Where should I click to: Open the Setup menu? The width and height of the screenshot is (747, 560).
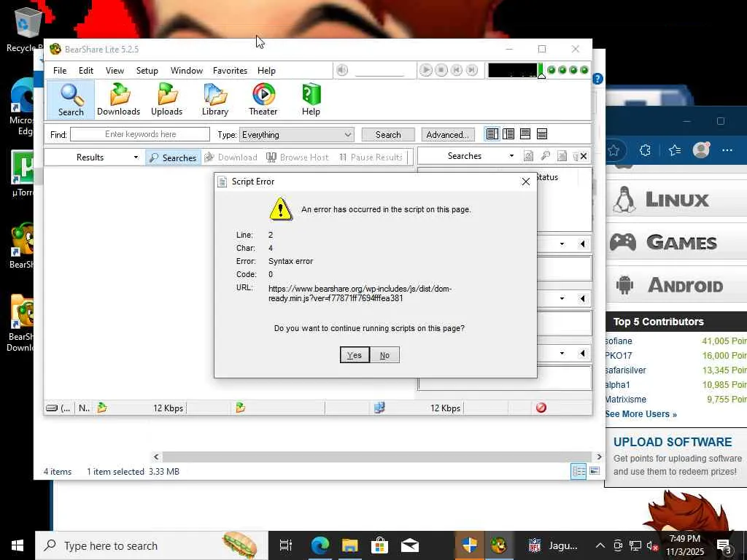pos(147,71)
